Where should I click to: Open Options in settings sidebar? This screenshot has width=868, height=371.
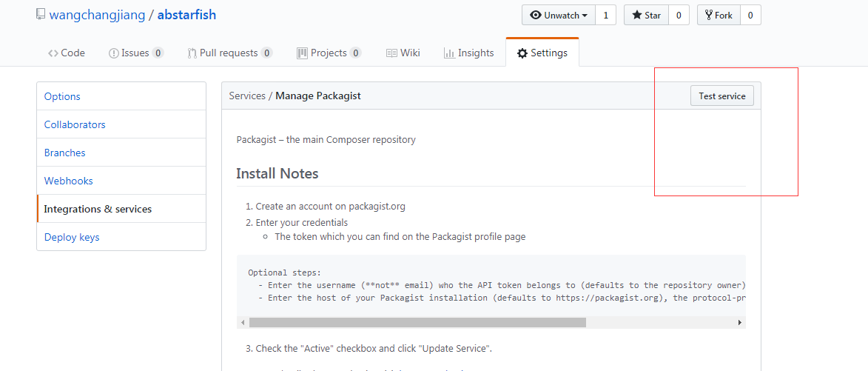[x=121, y=96]
